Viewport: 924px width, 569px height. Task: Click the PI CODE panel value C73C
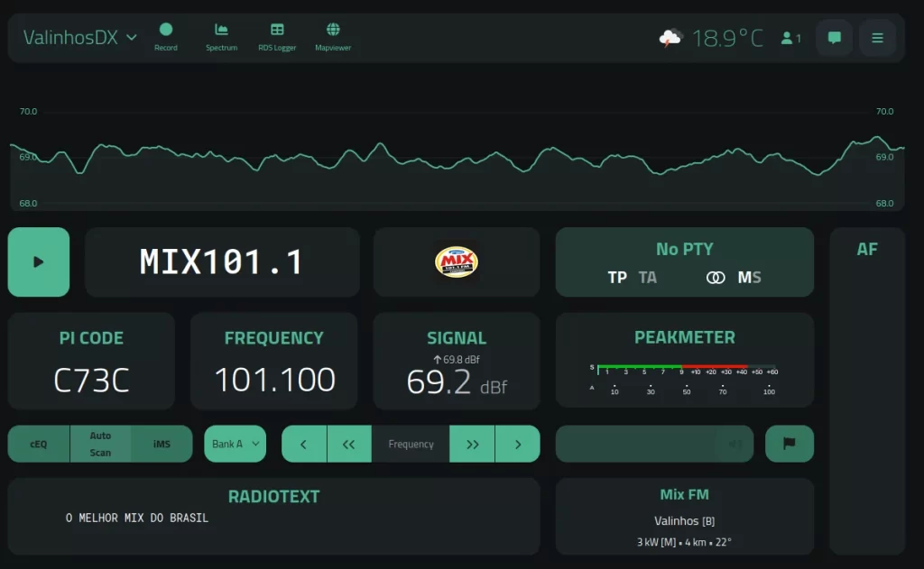[x=91, y=380]
